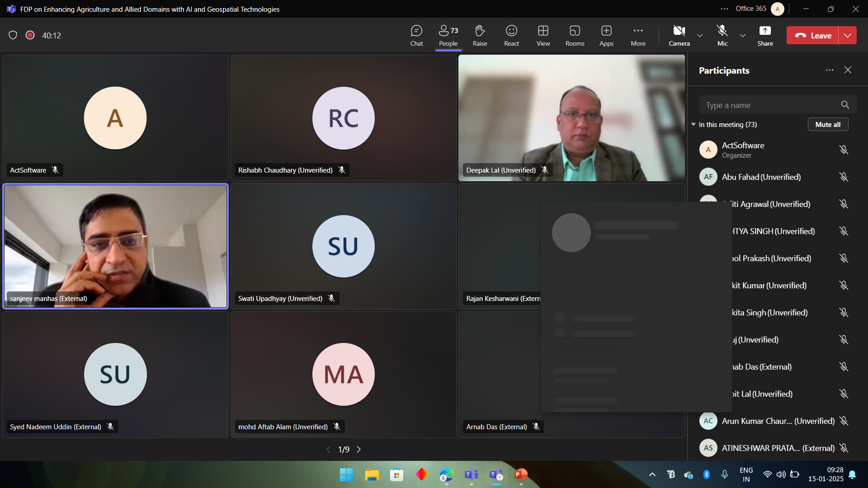Toggle mic icon for Abu Fahad
This screenshot has width=868, height=488.
click(844, 177)
